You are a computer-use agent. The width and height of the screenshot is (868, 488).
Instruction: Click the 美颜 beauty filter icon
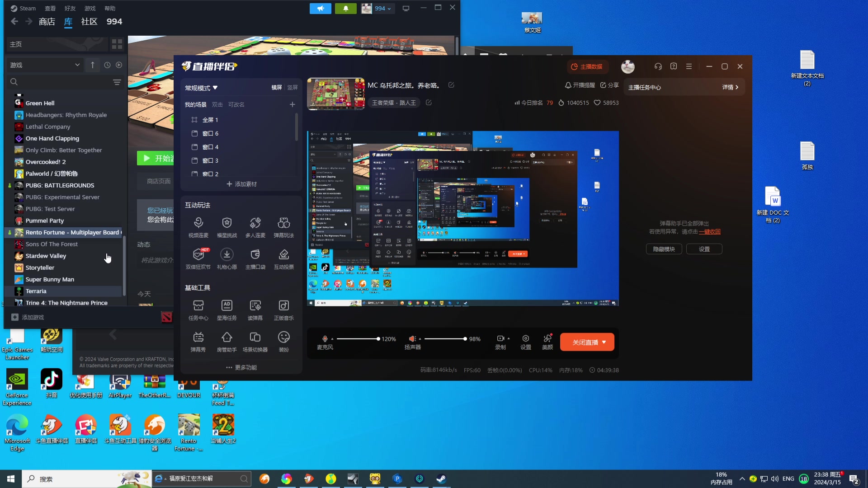[x=547, y=339]
